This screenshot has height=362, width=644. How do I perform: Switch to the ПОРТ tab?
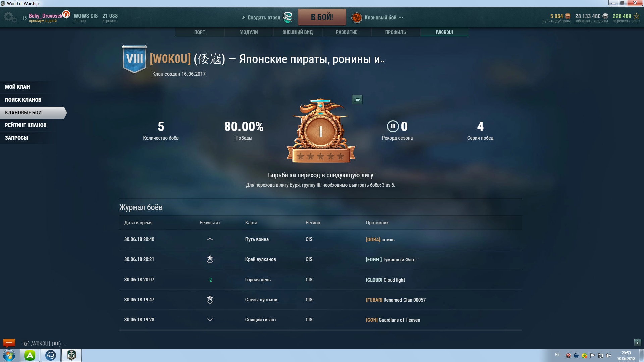(x=200, y=32)
